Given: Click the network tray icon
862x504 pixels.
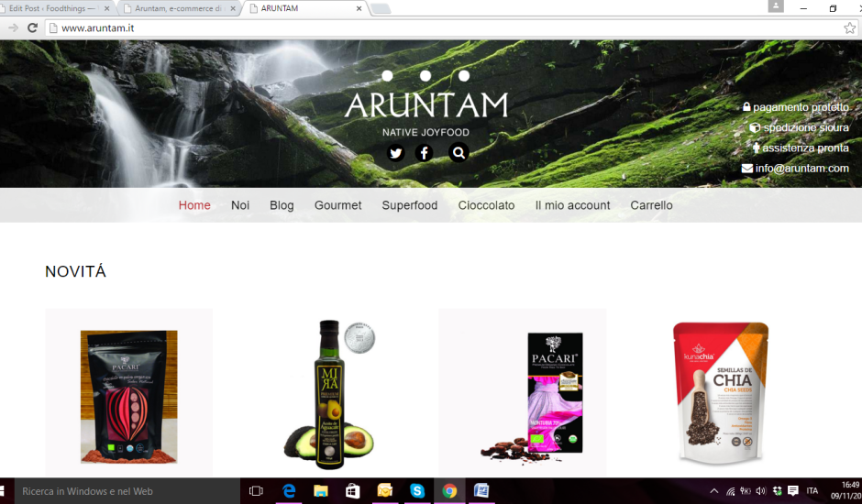Looking at the screenshot, I should [x=730, y=491].
